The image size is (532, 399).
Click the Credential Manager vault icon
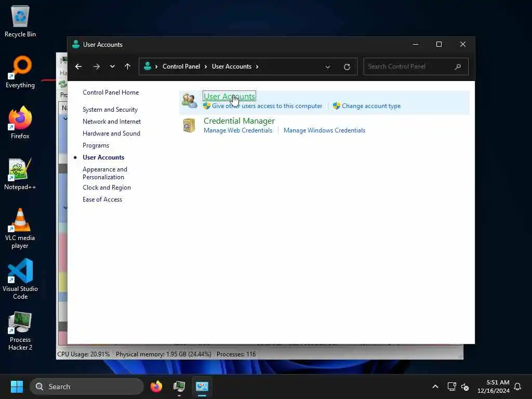[189, 125]
